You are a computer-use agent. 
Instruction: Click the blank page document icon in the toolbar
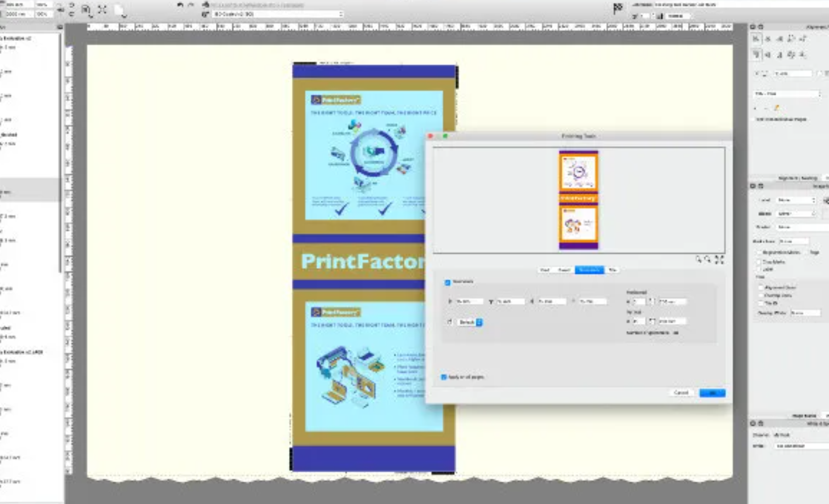coord(119,10)
